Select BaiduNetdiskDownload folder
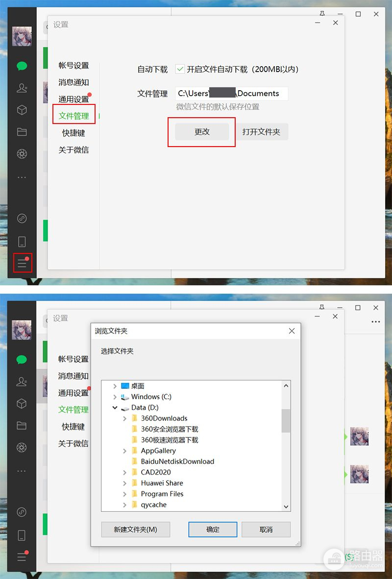Viewport: 392px width, 579px height. [x=177, y=461]
